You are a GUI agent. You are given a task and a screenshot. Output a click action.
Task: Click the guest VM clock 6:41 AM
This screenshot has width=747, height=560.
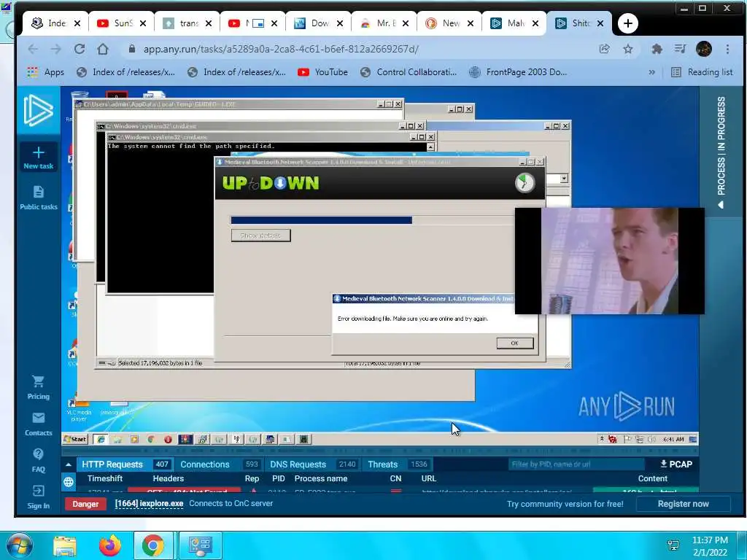673,440
